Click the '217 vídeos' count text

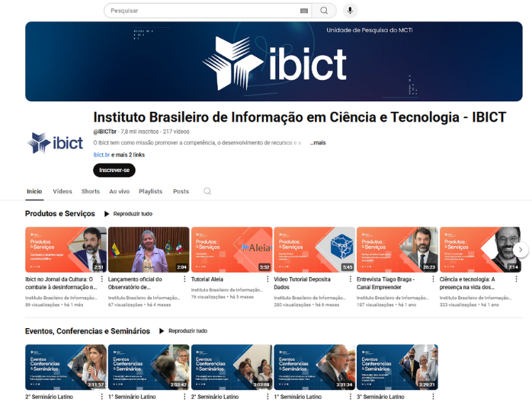176,132
